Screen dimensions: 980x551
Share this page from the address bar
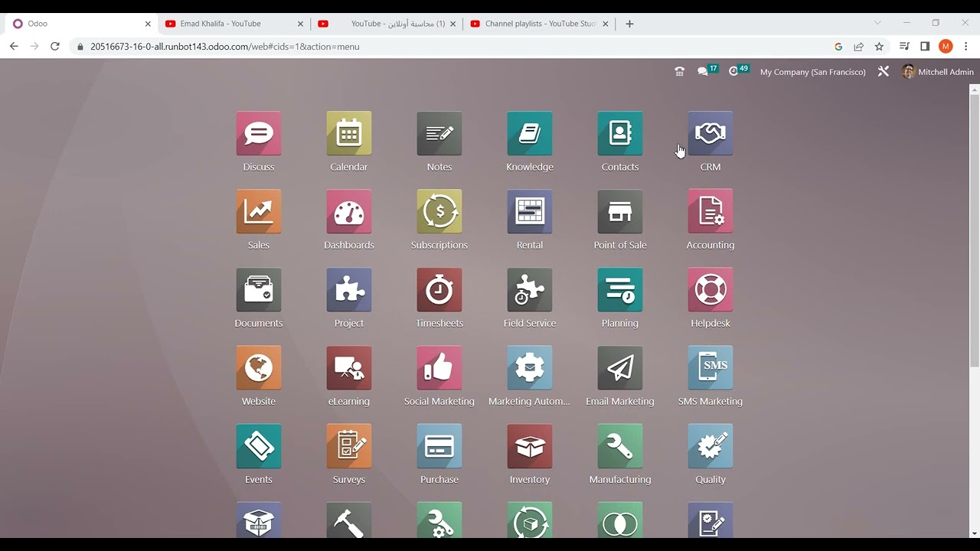[x=859, y=47]
